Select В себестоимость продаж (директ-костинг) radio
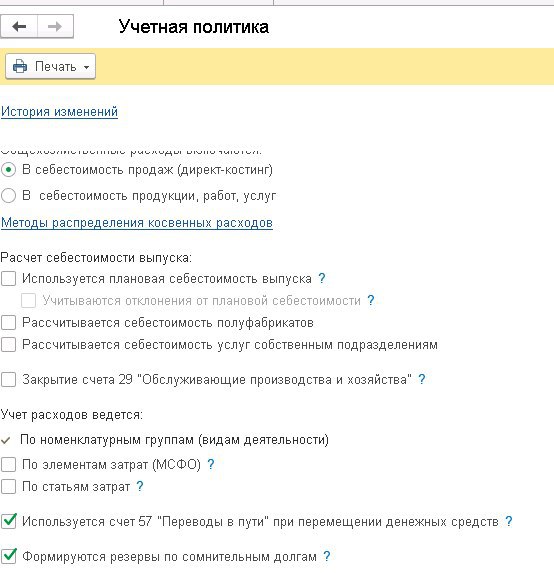 [8, 170]
